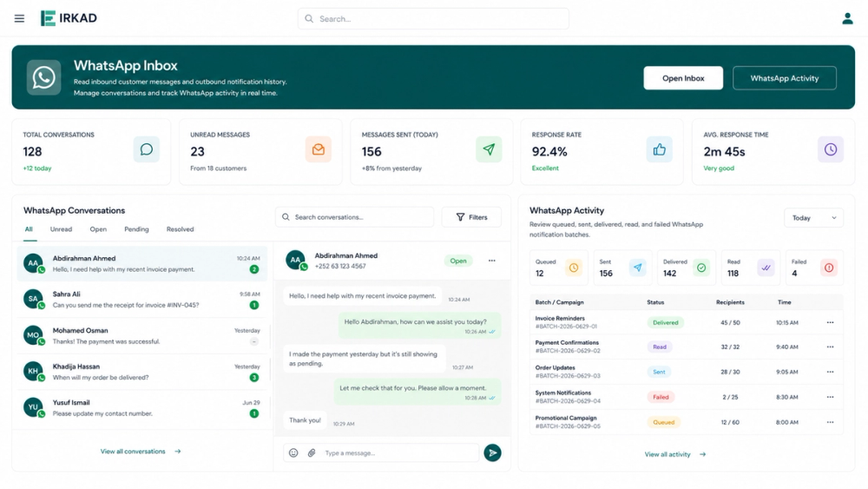This screenshot has height=489, width=868.
Task: Open Sahra Ali conversation
Action: tap(141, 300)
